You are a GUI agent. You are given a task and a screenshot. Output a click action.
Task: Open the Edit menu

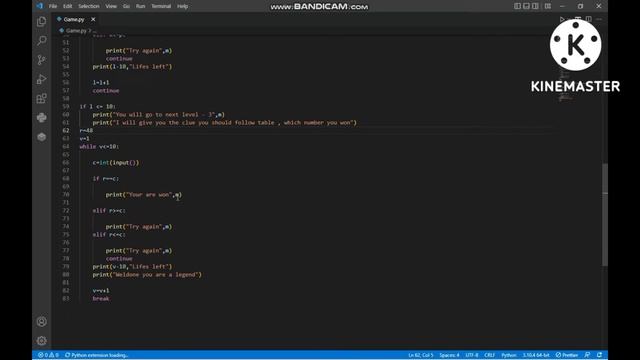click(x=67, y=6)
